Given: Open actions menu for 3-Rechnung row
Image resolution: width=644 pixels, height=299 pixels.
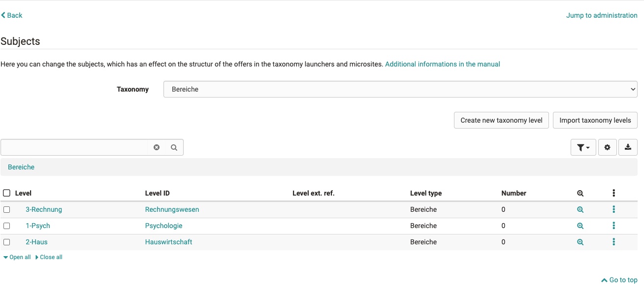Looking at the screenshot, I should (613, 209).
